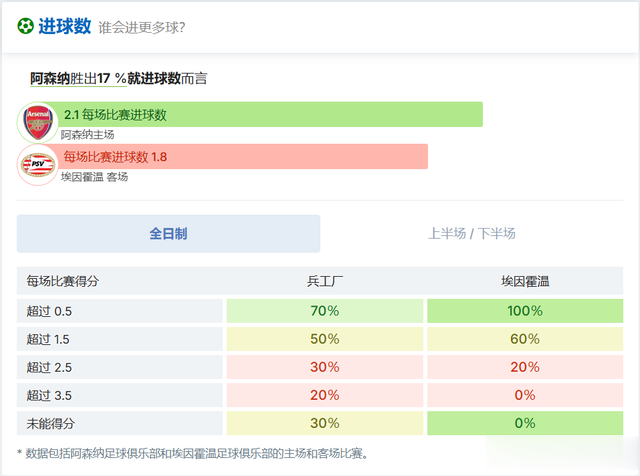Click 埃因霍温 60% cell for 超过 1.5
Screen dimensions: 640x476
[x=525, y=339]
